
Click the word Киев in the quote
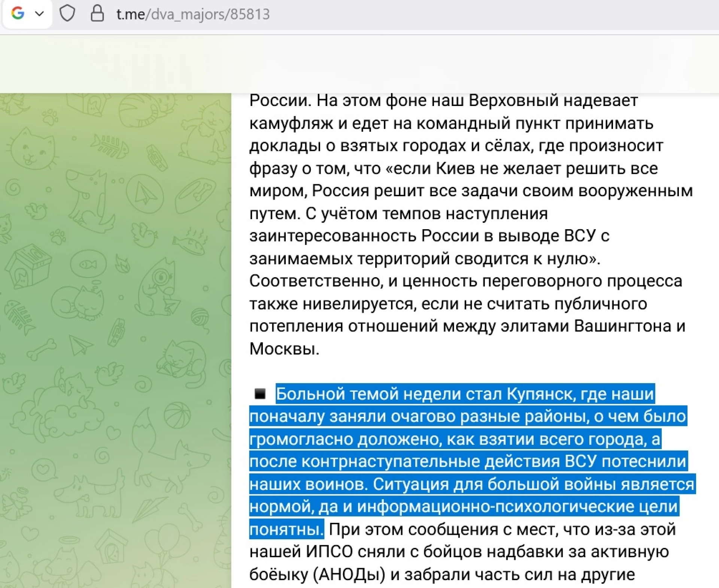coord(455,169)
